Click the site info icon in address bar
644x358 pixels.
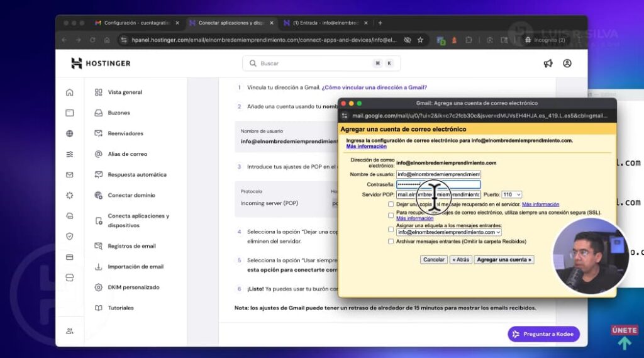tap(124, 40)
